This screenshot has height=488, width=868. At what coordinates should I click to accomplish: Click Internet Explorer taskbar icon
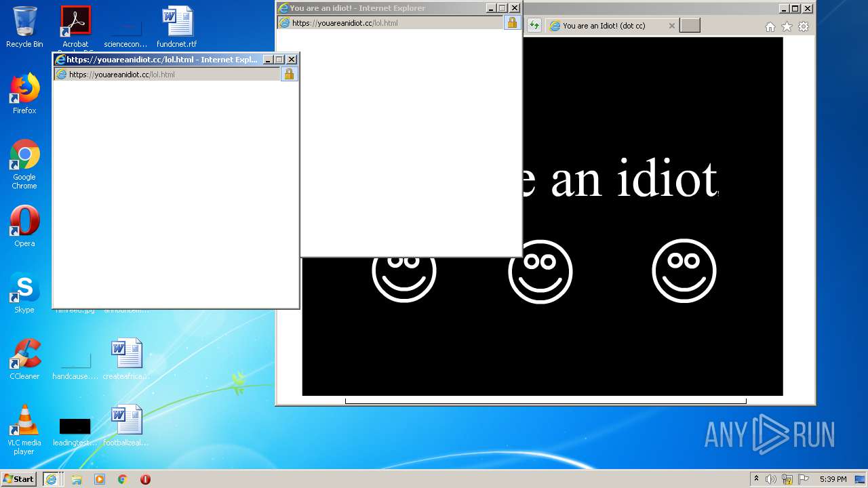pos(52,479)
